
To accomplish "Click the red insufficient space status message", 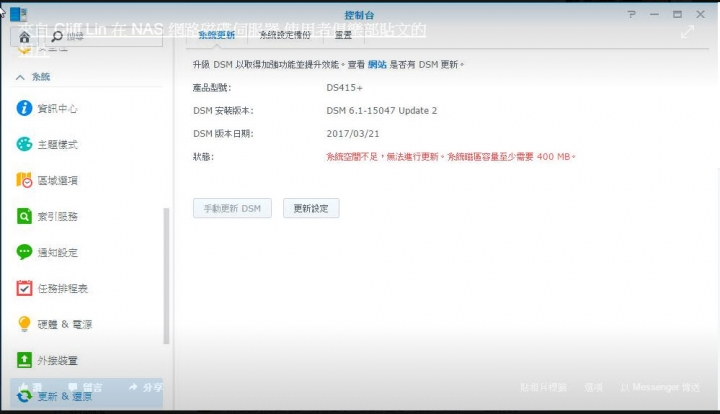I will coord(450,157).
